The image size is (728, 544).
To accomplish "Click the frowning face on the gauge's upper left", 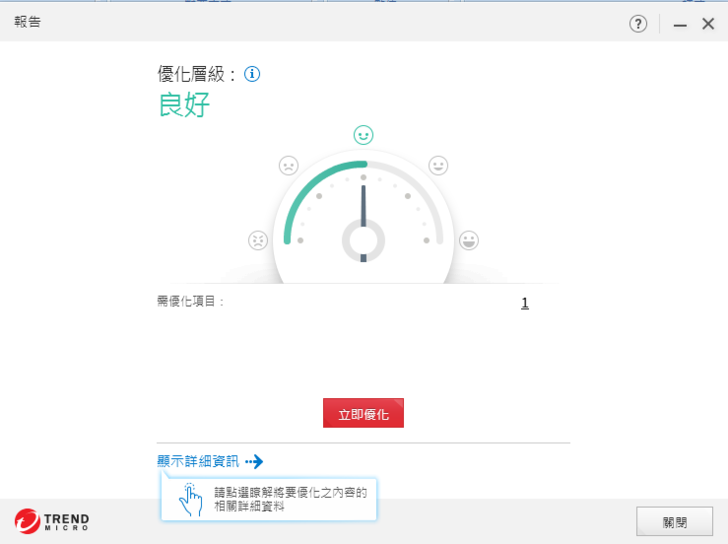I will coord(288,165).
